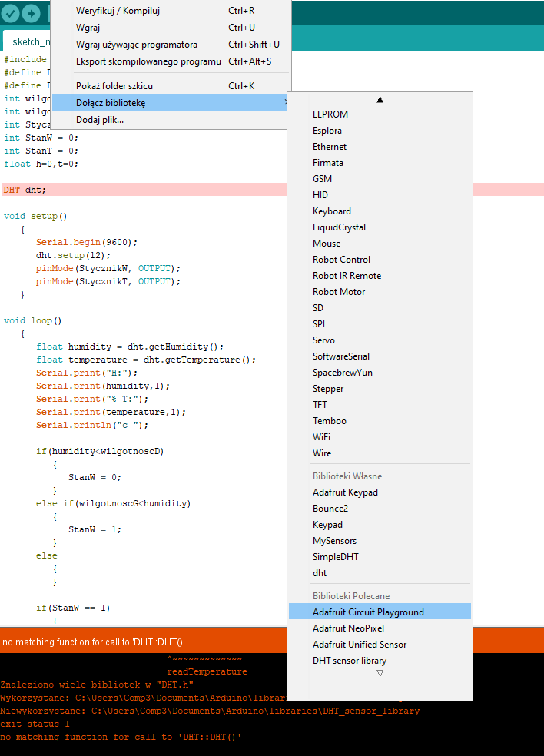Viewport: 544px width, 756px height.
Task: Include the lowercase dht library
Action: [380, 573]
